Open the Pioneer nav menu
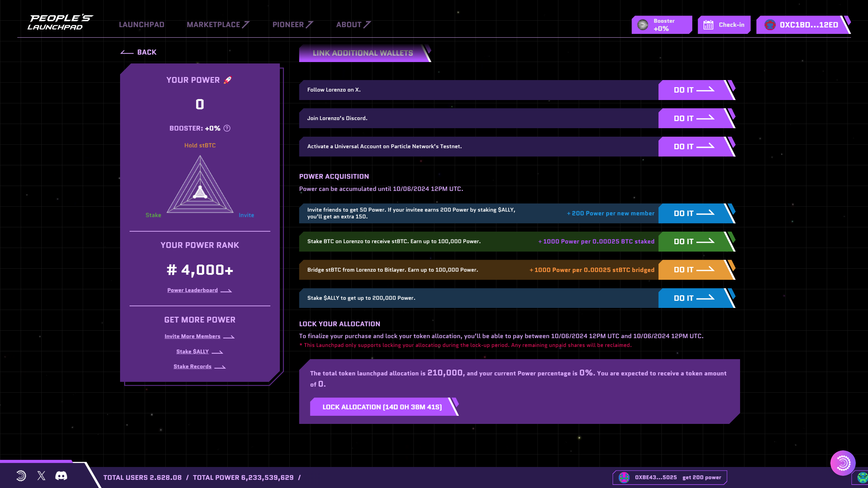The height and width of the screenshot is (488, 868). point(292,25)
